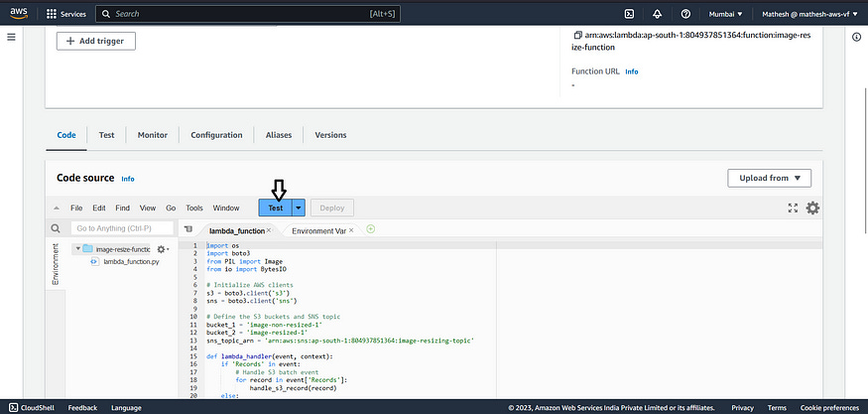Click the bucket_1 assignment line in the code
868x414 pixels.
pos(264,325)
